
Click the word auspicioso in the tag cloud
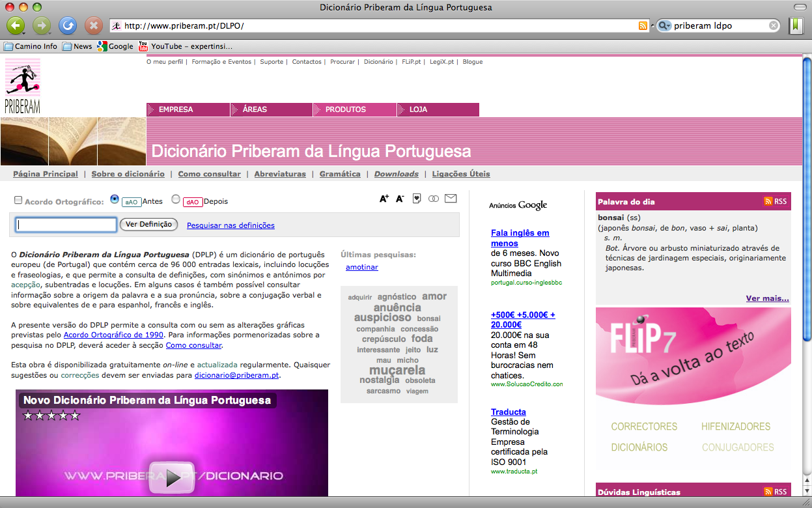point(383,318)
